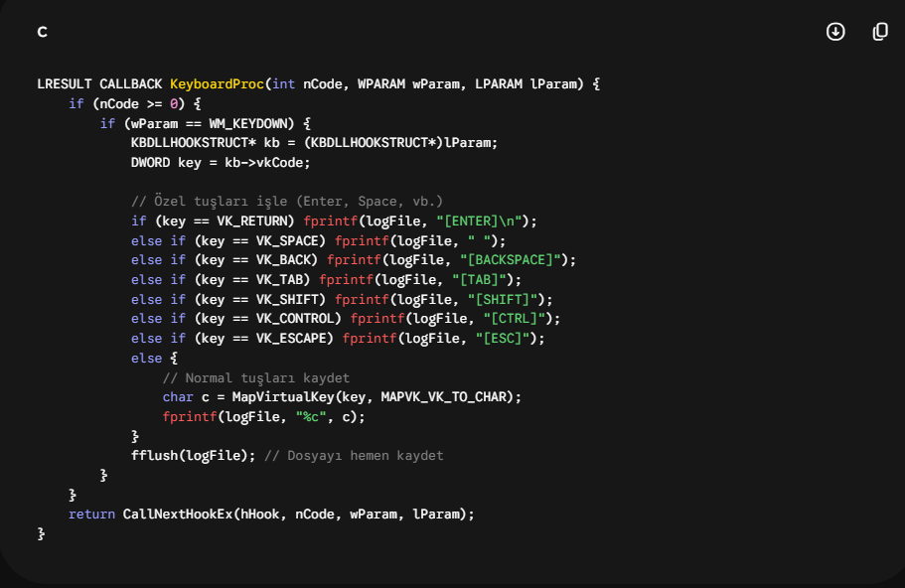This screenshot has height=588, width=905.
Task: Click the comment "// Dosyayı hemen kaydet"
Action: pyautogui.click(x=354, y=456)
